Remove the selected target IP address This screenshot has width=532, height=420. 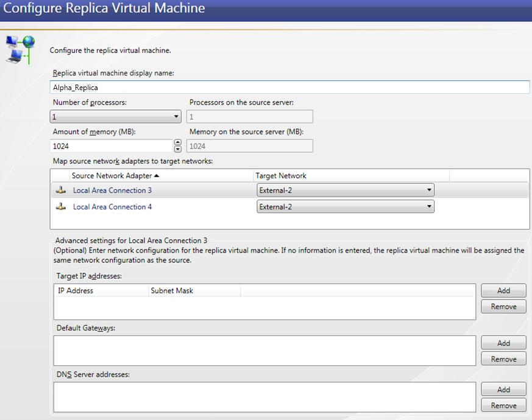[x=503, y=306]
